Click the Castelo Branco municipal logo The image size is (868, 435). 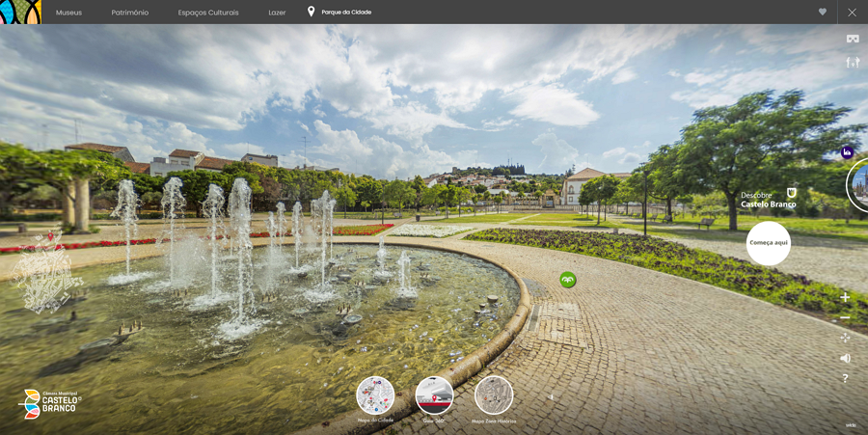50,403
